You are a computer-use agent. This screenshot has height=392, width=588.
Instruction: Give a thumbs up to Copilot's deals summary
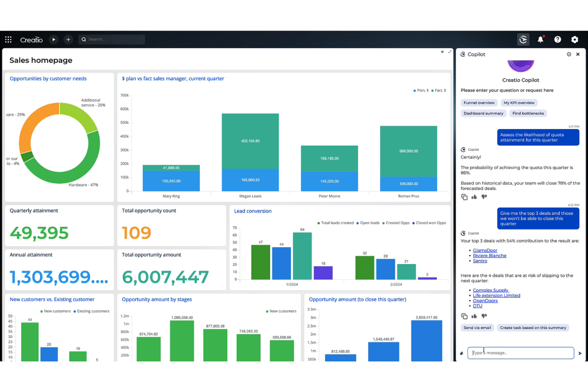coord(474,316)
